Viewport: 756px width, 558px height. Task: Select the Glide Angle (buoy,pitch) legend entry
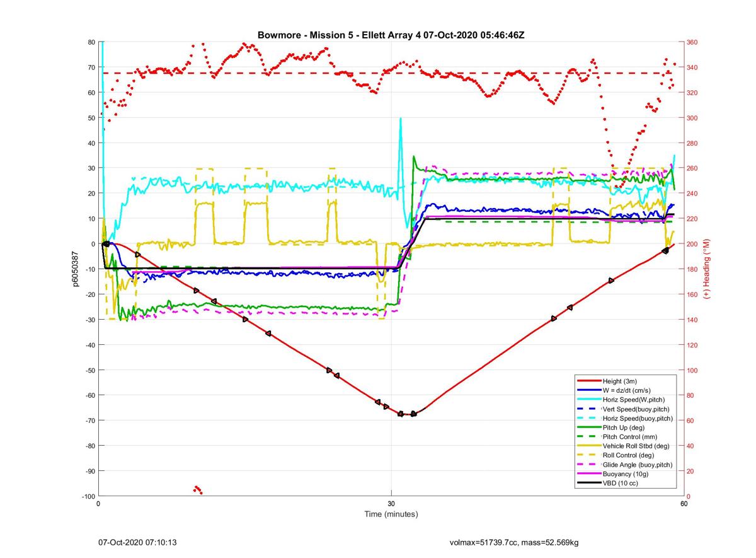(x=625, y=465)
